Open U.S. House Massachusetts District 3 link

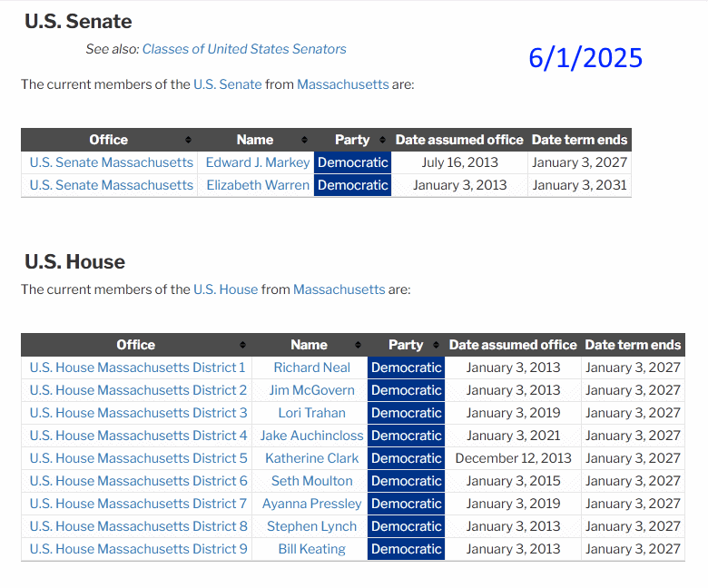[x=139, y=413]
